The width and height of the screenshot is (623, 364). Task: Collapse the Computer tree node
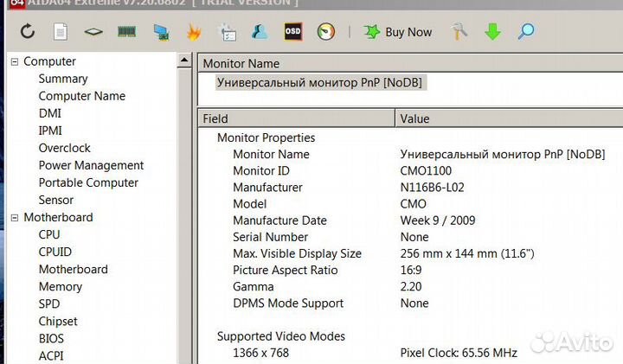coord(15,61)
